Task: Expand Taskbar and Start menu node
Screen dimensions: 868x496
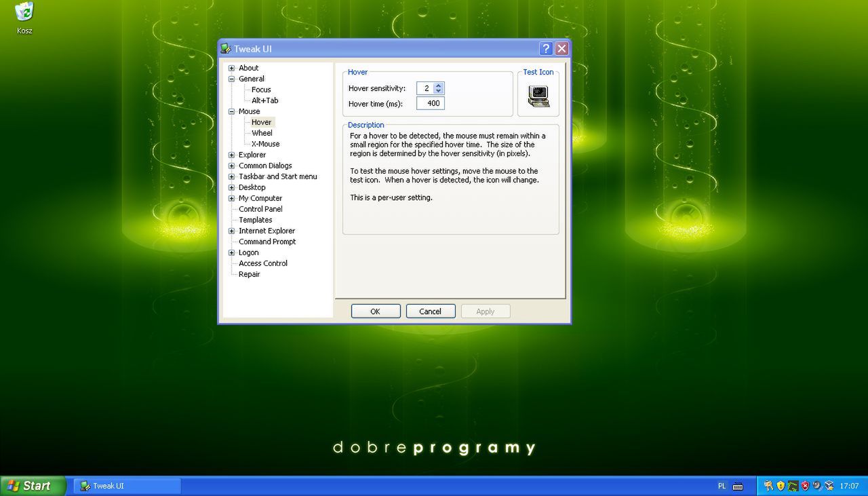Action: click(x=232, y=176)
